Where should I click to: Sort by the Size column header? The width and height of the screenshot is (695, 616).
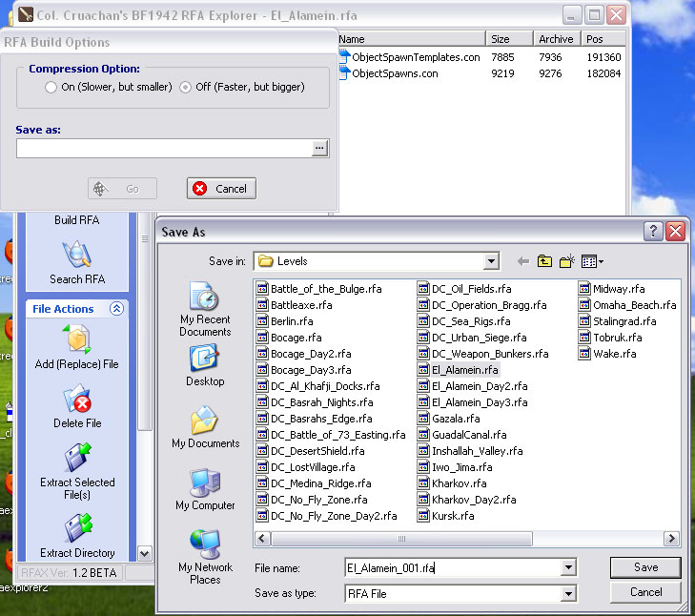point(509,39)
